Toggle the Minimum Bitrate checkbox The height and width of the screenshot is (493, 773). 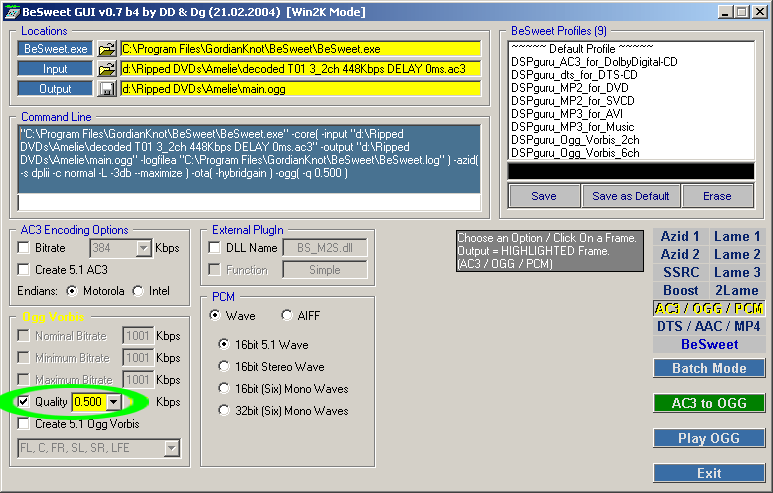tap(23, 357)
